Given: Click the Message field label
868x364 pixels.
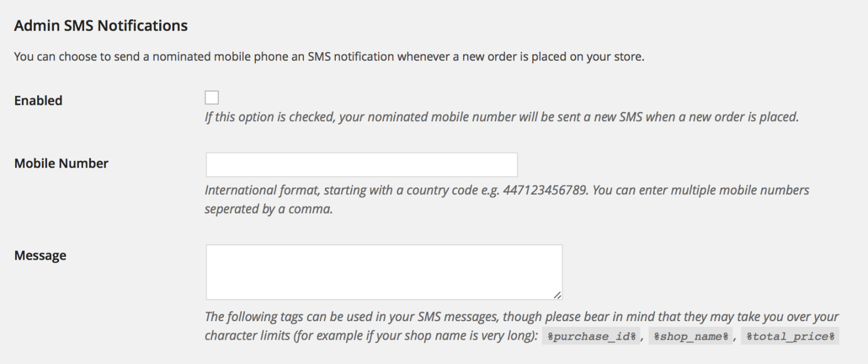Looking at the screenshot, I should click(41, 256).
